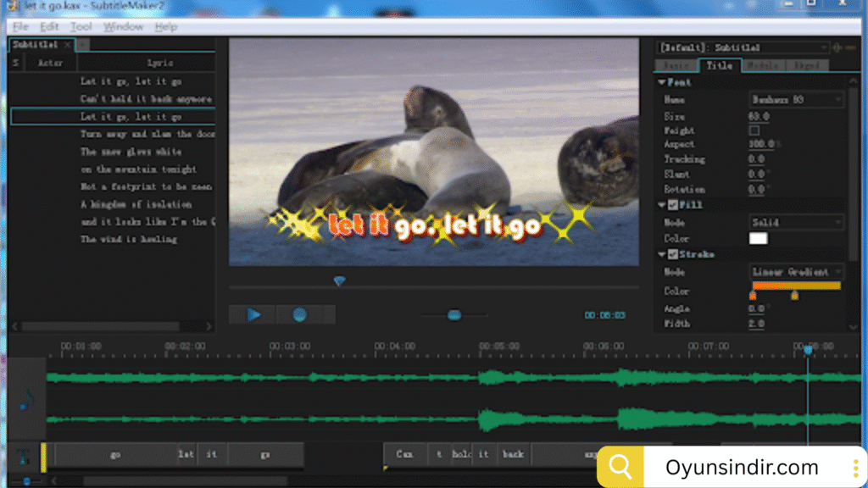Switch to the Title properties tab
This screenshot has height=488, width=868.
(719, 65)
